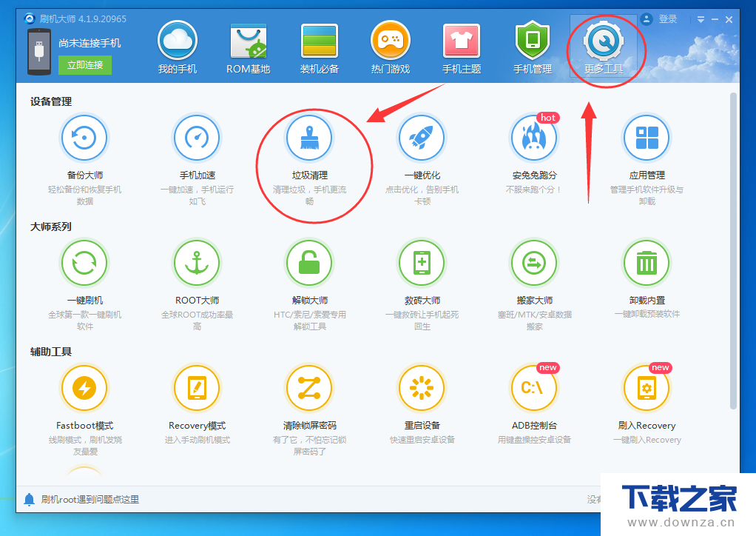Enter Recovery模式 tablet icon
Viewport: 756px width, 536px height.
click(197, 388)
